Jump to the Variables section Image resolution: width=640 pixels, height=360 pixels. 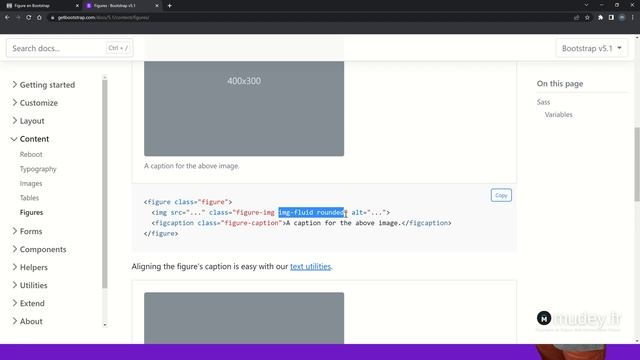coord(558,115)
